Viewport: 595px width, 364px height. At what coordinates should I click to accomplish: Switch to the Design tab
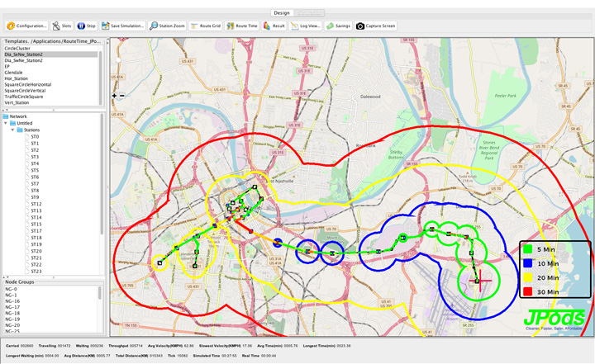pyautogui.click(x=282, y=13)
